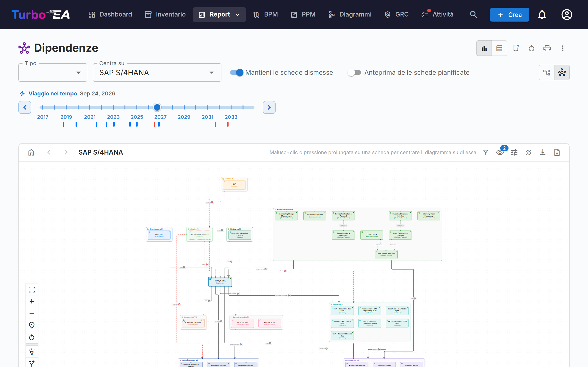Click the diagram home icon

(31, 153)
